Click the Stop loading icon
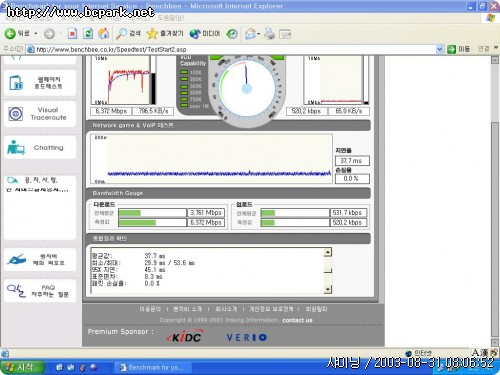The width and height of the screenshot is (500, 375). click(72, 34)
